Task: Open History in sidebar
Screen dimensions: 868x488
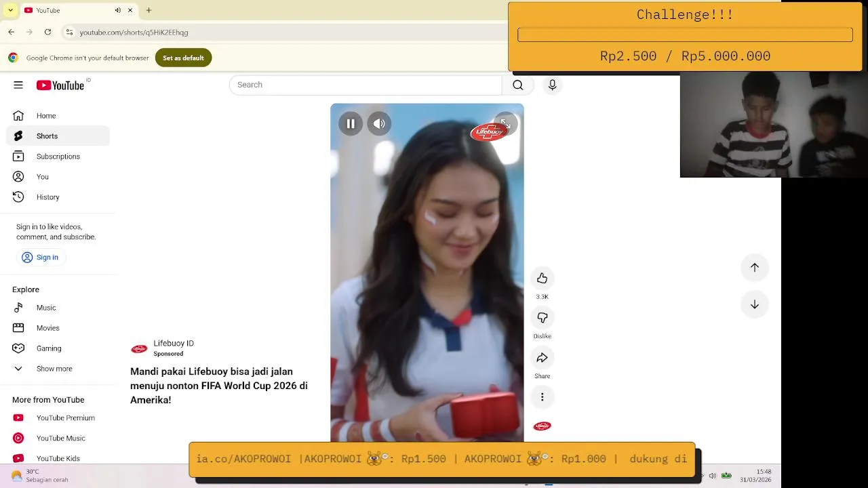Action: tap(58, 197)
